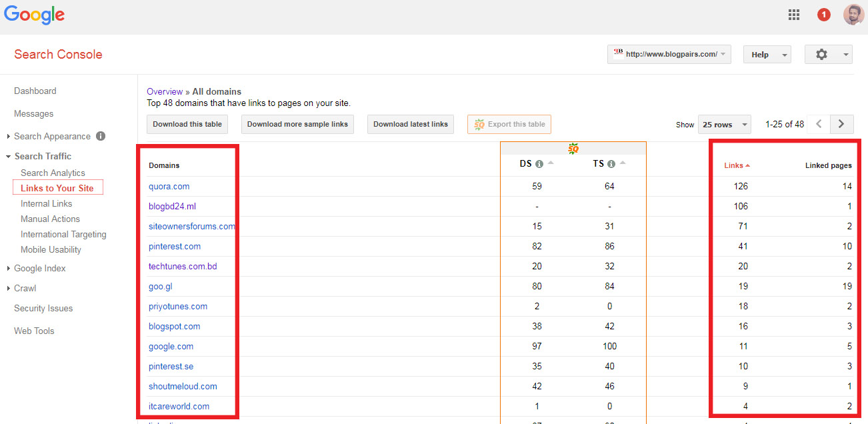Open the goo.gl domain link
The width and height of the screenshot is (868, 424).
click(161, 286)
